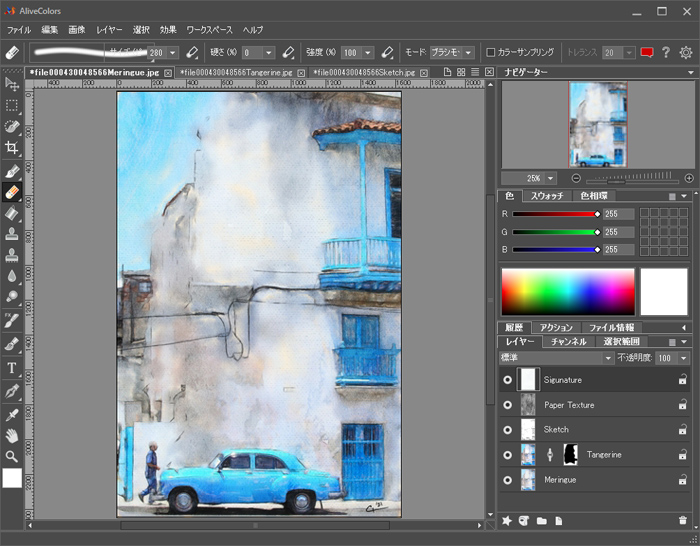Click the white current color swatch
Screen dimensions: 700x546
664,292
